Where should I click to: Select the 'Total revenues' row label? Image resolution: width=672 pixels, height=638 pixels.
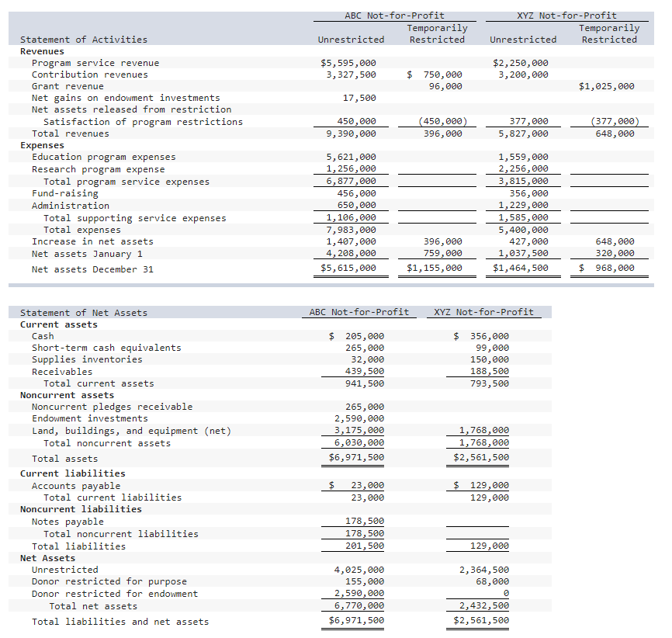[x=71, y=133]
